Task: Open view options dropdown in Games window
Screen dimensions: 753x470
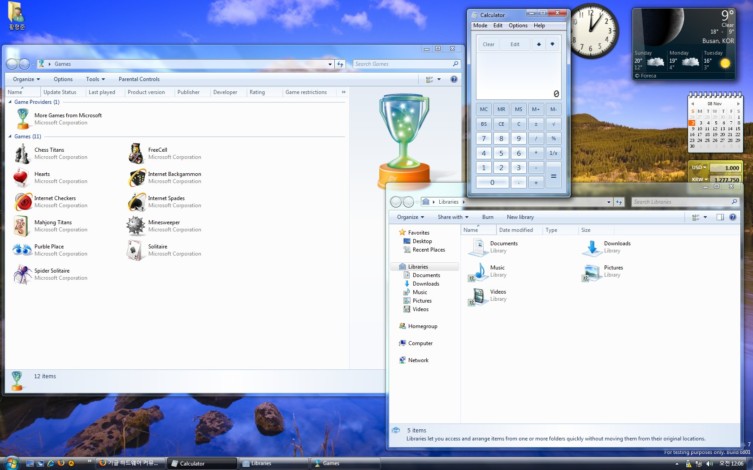Action: click(439, 79)
